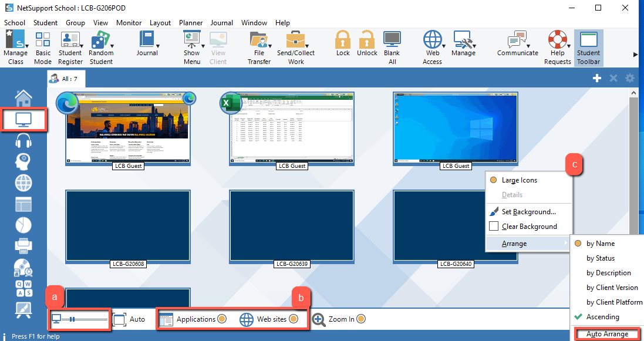Select the Excel student thumbnail
The height and width of the screenshot is (341, 644).
(x=292, y=129)
